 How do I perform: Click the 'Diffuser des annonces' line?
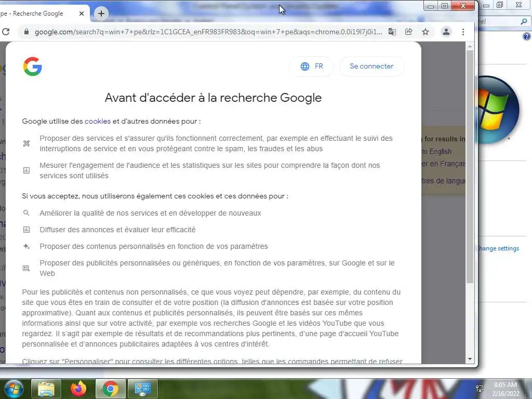point(117,230)
